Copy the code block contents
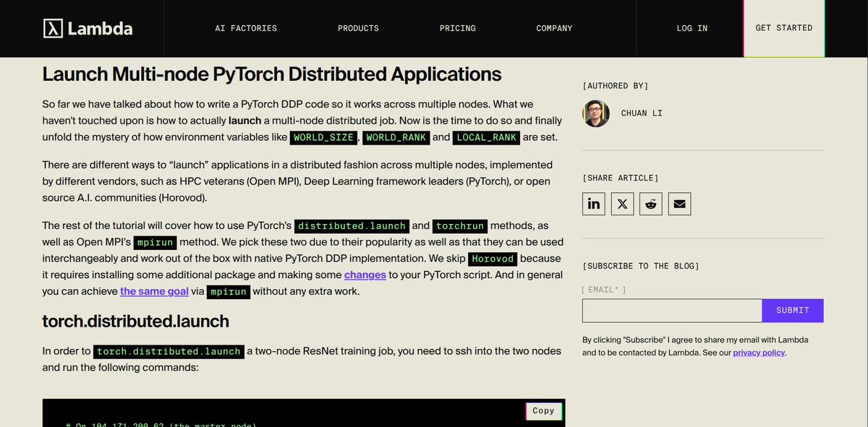 point(543,411)
